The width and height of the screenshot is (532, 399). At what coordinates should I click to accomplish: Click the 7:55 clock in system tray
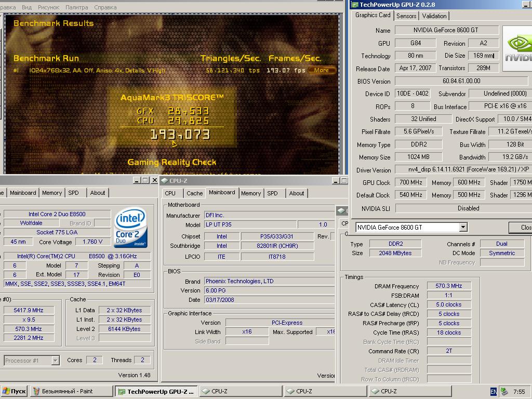point(519,392)
